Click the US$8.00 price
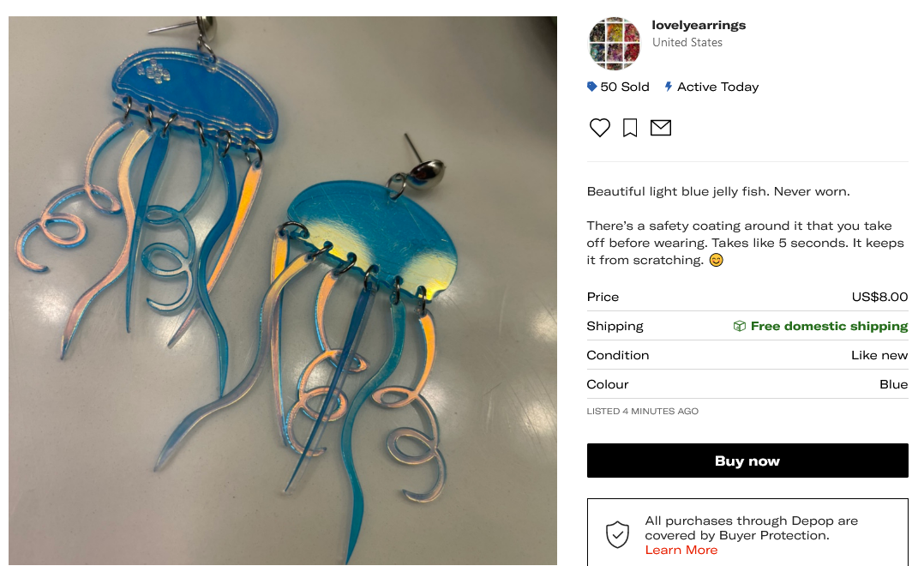The width and height of the screenshot is (924, 566). (879, 297)
